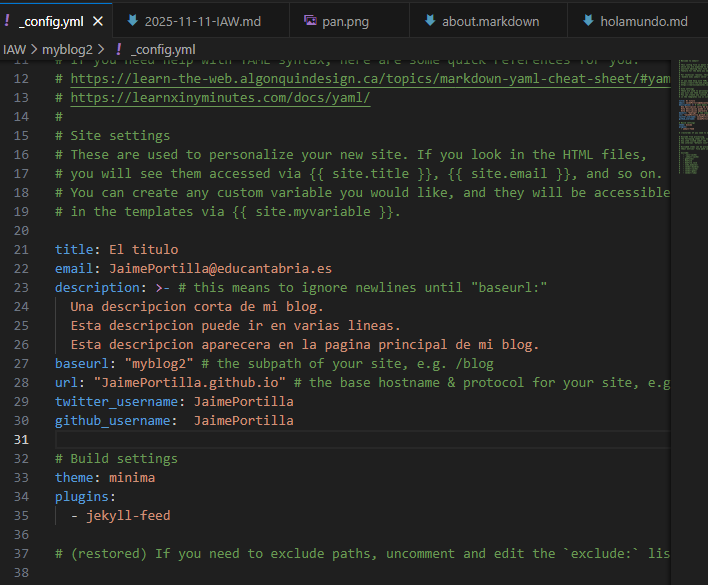Click the YAML icon on the _config.yml tab
Image resolution: width=708 pixels, height=585 pixels.
click(x=8, y=20)
